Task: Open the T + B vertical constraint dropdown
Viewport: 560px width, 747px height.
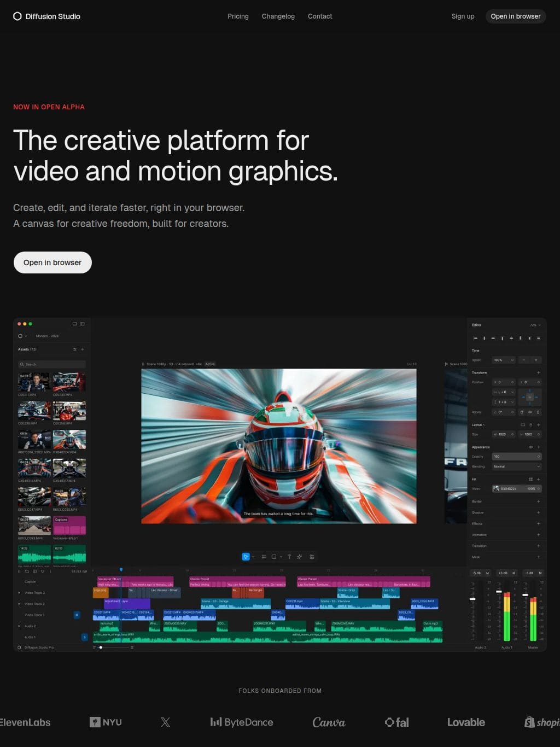Action: pyautogui.click(x=504, y=402)
